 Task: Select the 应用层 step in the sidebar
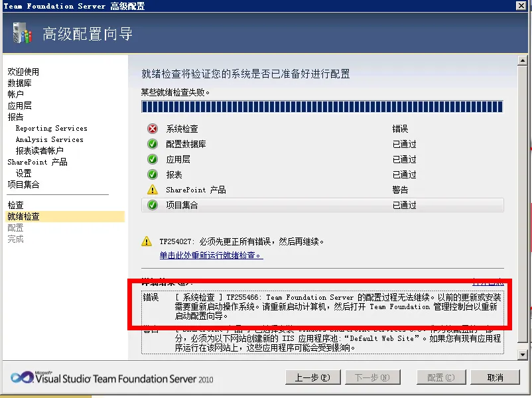[19, 105]
